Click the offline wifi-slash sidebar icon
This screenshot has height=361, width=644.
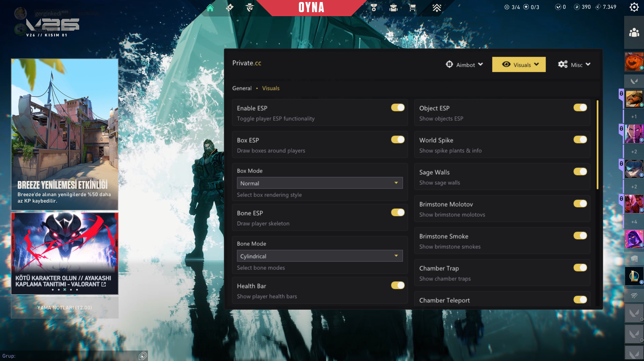click(x=634, y=296)
